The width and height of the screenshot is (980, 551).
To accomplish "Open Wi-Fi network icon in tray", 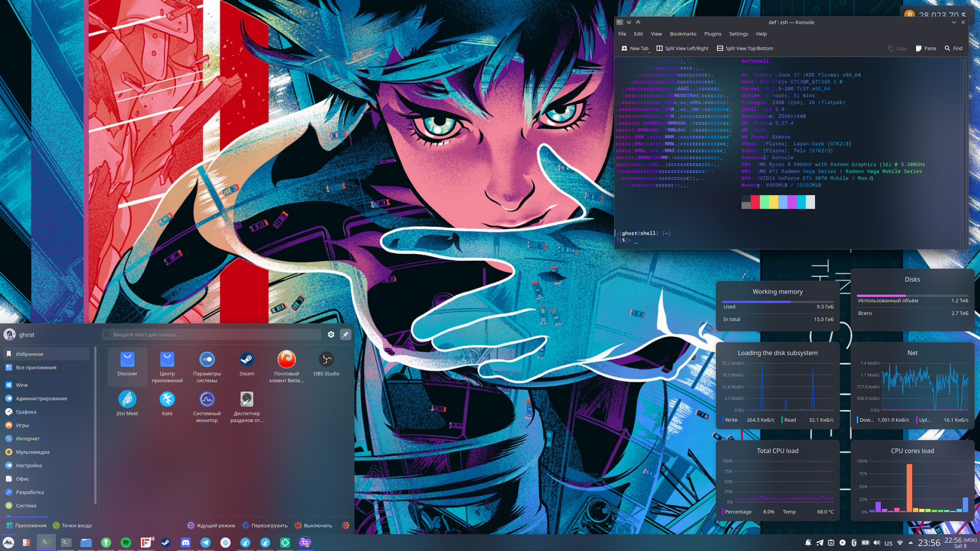I will point(900,543).
